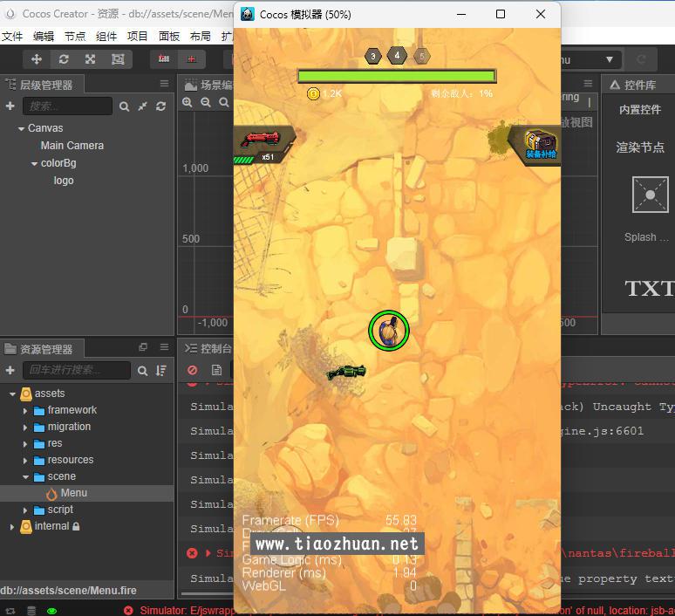
Task: Collapse all nodes in hierarchy panel
Action: click(142, 106)
